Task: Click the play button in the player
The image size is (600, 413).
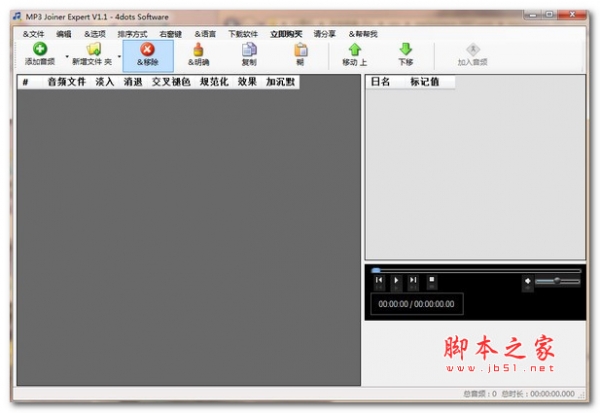Action: tap(396, 282)
